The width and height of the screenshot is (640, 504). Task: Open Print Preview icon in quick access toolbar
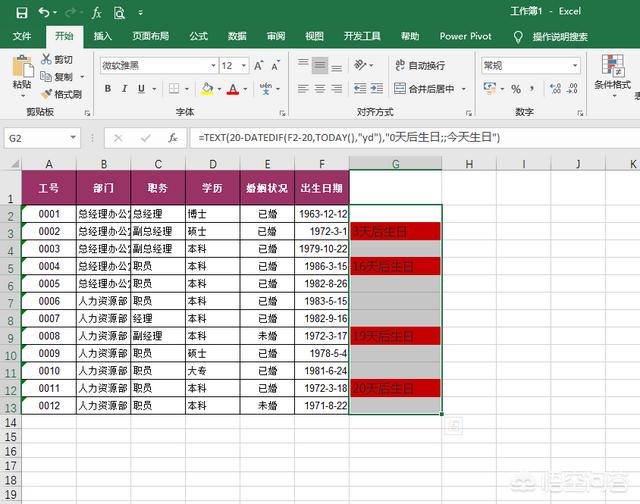click(119, 13)
